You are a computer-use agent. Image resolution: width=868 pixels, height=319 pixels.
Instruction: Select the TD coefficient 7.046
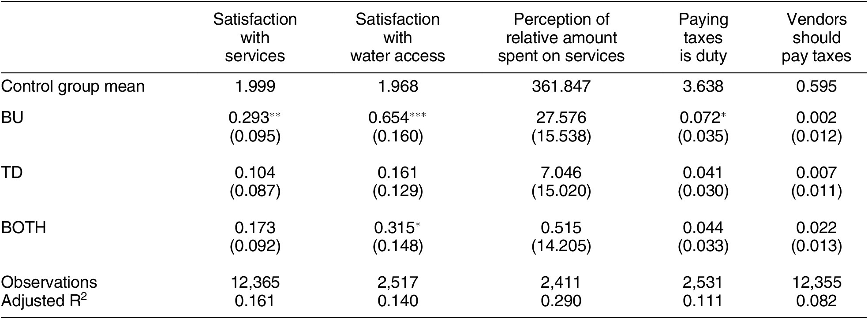[x=561, y=172]
